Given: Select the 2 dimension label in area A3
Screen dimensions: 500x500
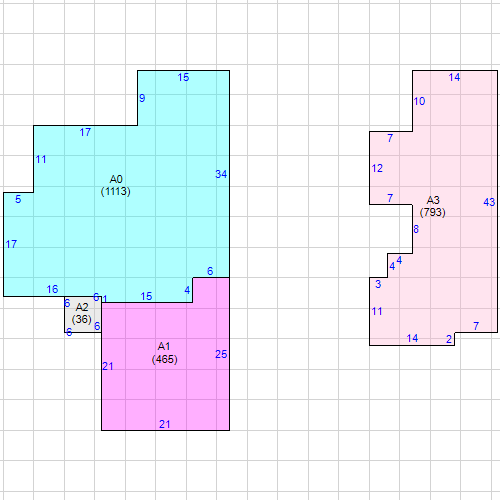Looking at the screenshot, I should pos(449,339).
